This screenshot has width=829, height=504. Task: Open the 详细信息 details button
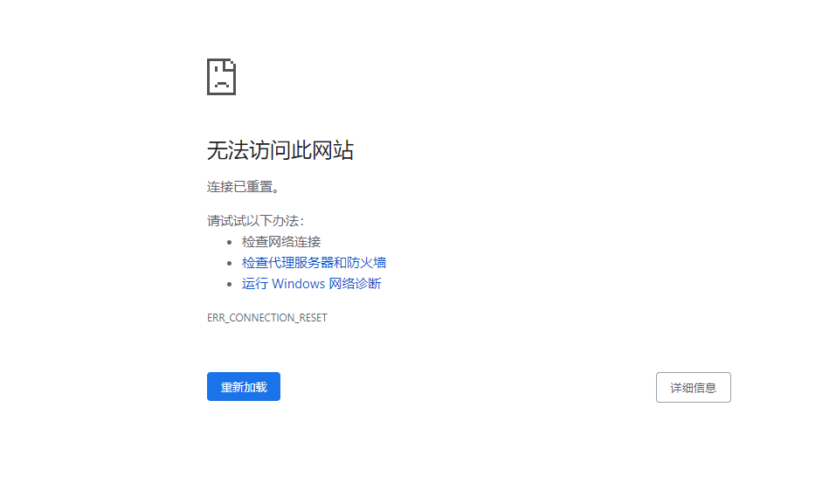[x=693, y=387]
